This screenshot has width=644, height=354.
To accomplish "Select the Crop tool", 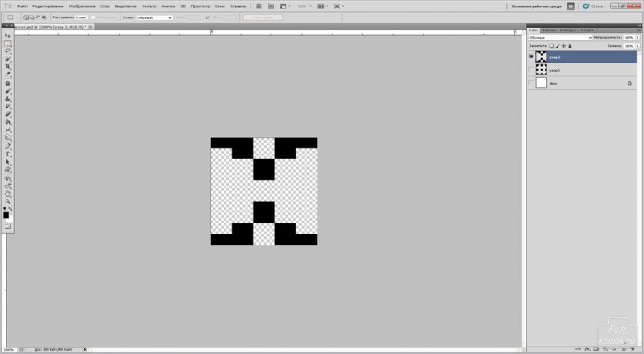I will pyautogui.click(x=7, y=66).
